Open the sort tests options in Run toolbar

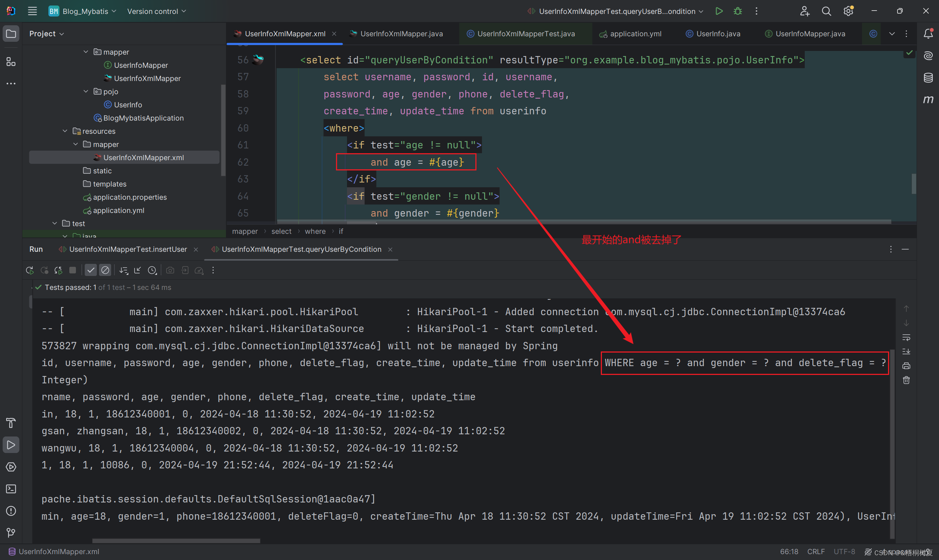[124, 270]
